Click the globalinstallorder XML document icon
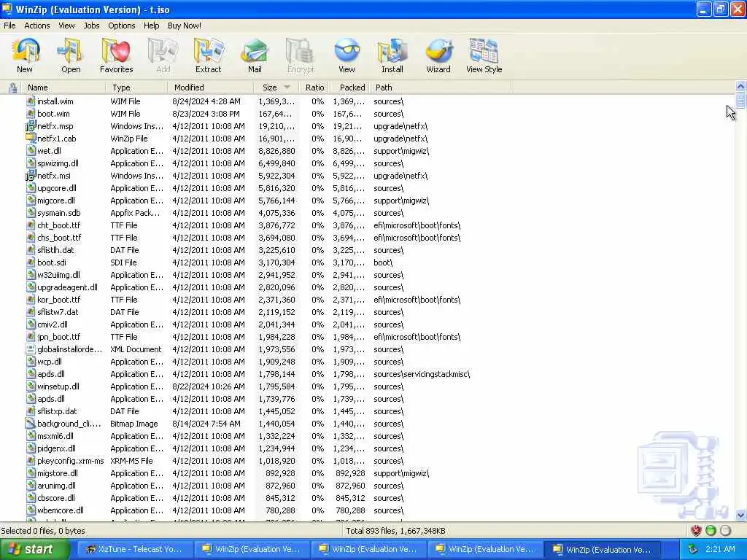 pyautogui.click(x=31, y=349)
